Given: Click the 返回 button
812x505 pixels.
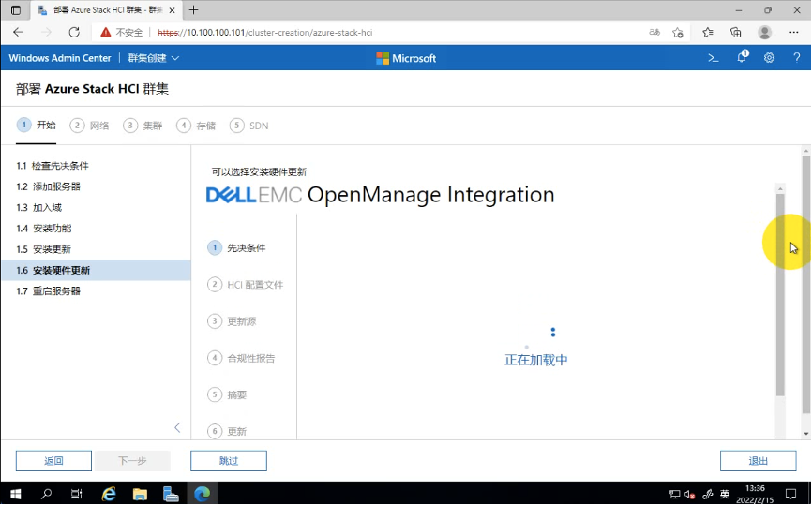Looking at the screenshot, I should tap(53, 461).
